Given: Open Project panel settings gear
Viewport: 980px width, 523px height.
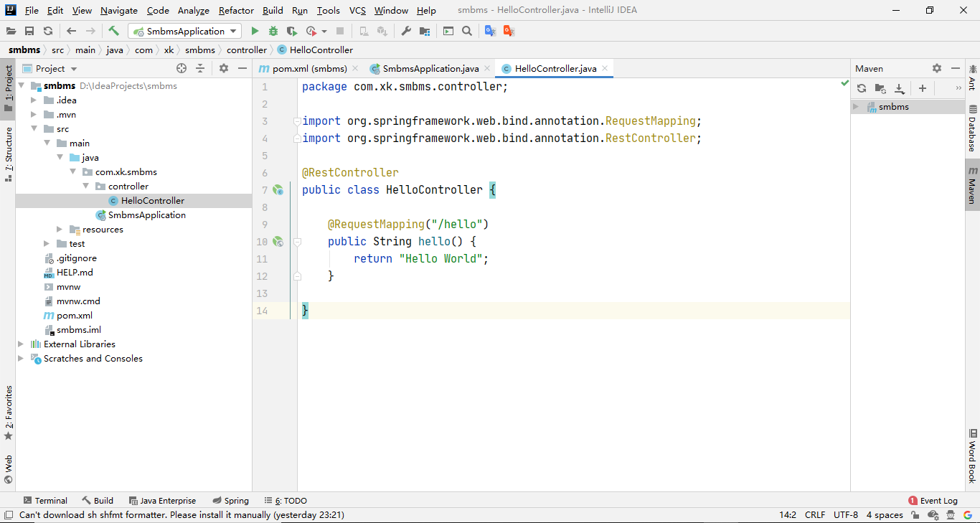Looking at the screenshot, I should [x=224, y=68].
